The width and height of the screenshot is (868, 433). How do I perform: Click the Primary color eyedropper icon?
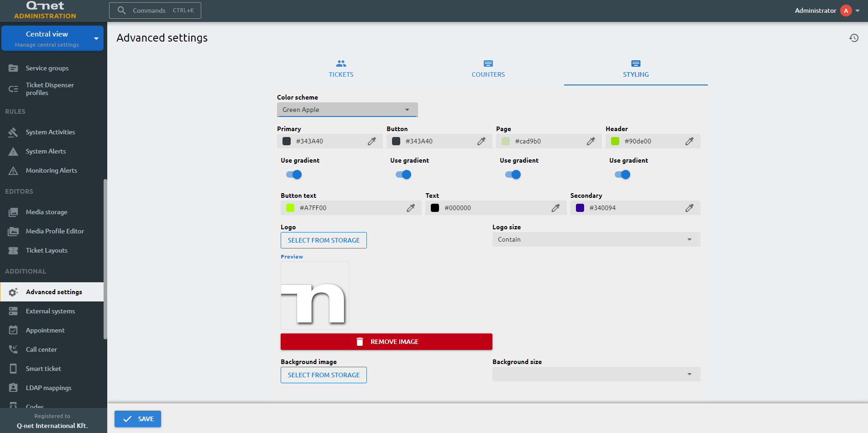(x=372, y=141)
